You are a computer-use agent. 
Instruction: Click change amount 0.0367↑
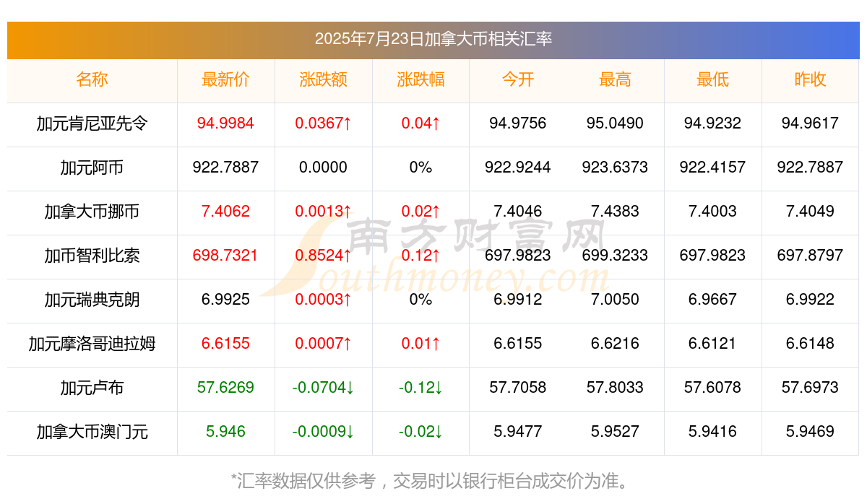click(x=323, y=123)
